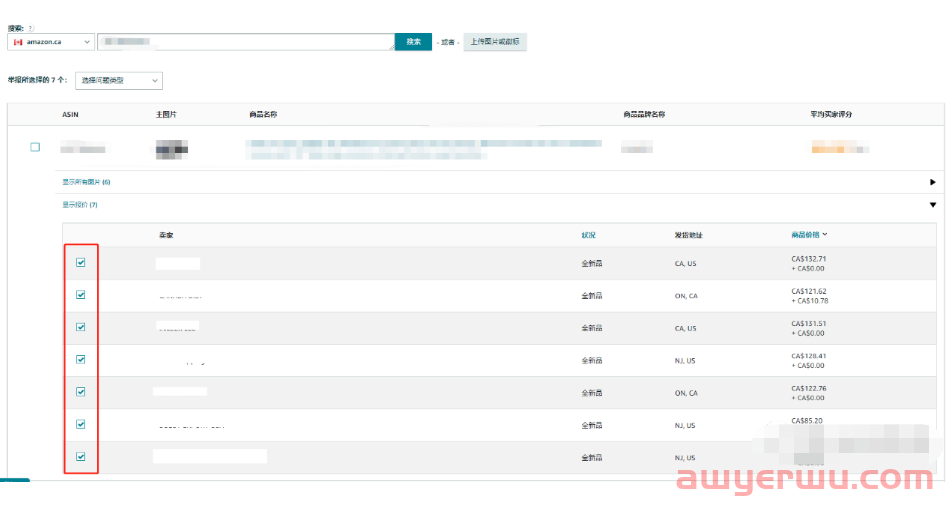Uncheck the seller offer priced CA$85.20
Screen dimensions: 952x509
point(81,424)
